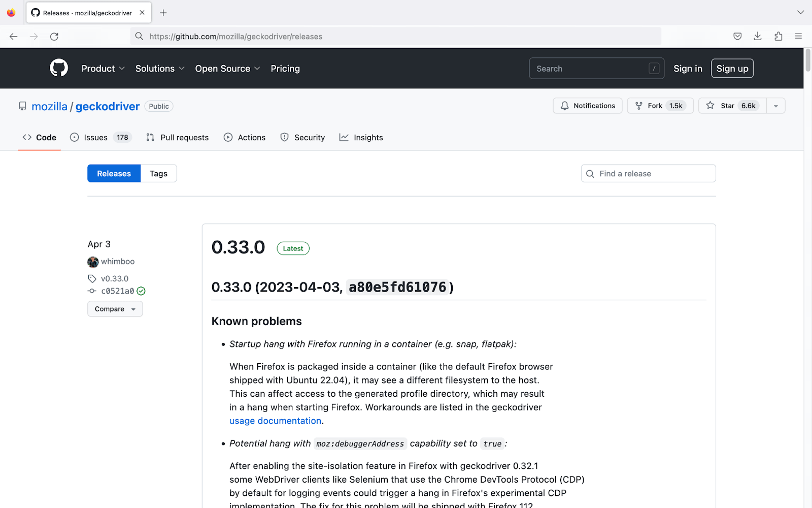The height and width of the screenshot is (508, 812).
Task: Click the Apr 3 release date
Action: 99,244
